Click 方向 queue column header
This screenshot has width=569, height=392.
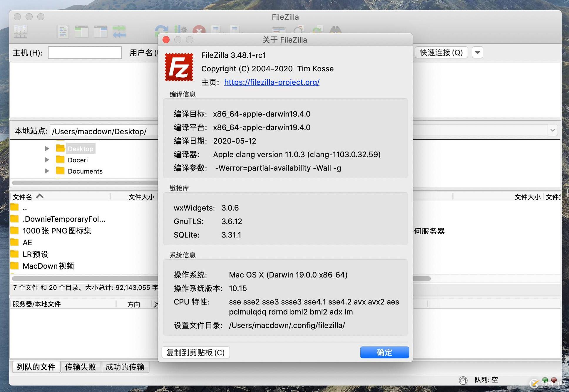click(x=134, y=304)
